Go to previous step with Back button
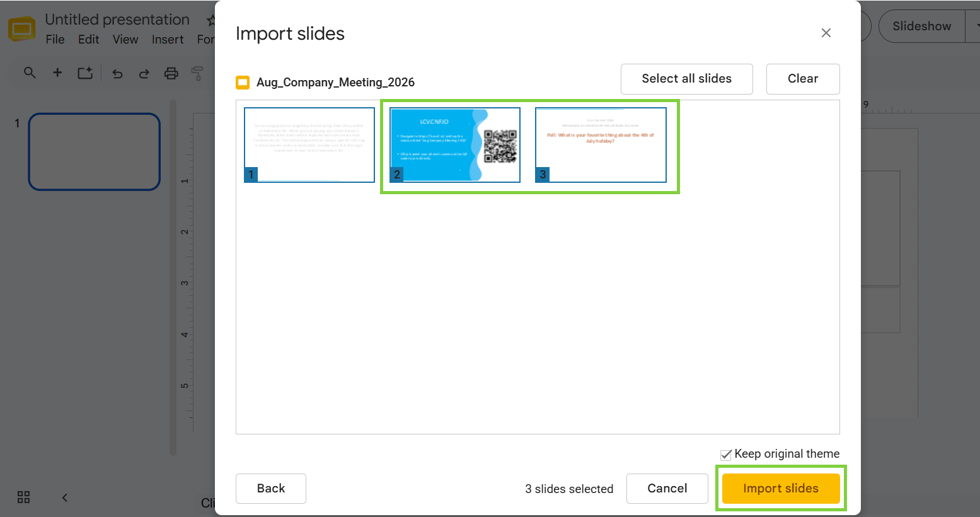980x517 pixels. point(271,489)
